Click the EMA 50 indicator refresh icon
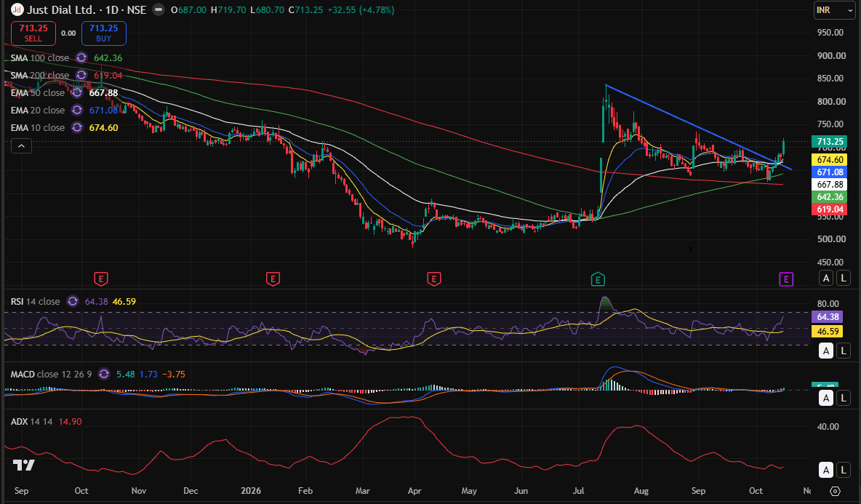The height and width of the screenshot is (504, 861). point(77,93)
